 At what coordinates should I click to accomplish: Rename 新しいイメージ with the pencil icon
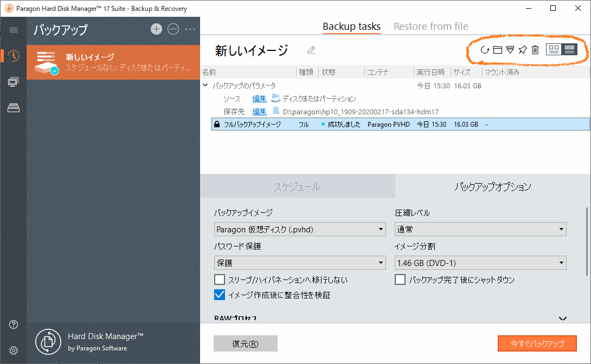click(311, 50)
